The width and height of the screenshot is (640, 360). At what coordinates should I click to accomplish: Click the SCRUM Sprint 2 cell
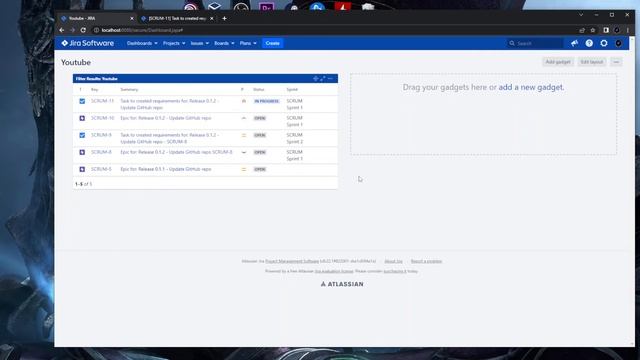click(294, 138)
